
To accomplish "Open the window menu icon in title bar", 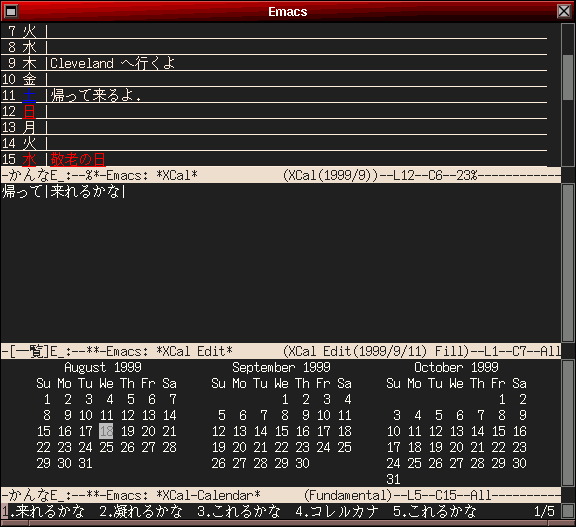I will pos(11,11).
